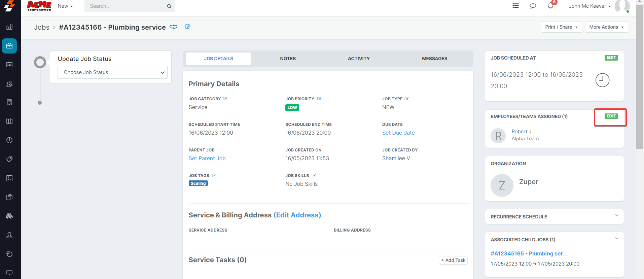Click the clock icon in Job Scheduled At

point(602,80)
